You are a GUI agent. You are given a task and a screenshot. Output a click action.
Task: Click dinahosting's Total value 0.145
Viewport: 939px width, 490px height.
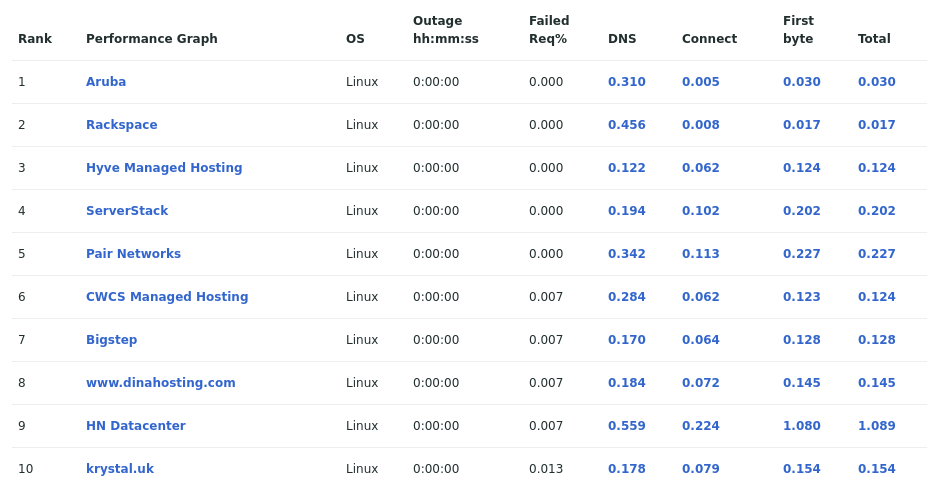click(876, 383)
